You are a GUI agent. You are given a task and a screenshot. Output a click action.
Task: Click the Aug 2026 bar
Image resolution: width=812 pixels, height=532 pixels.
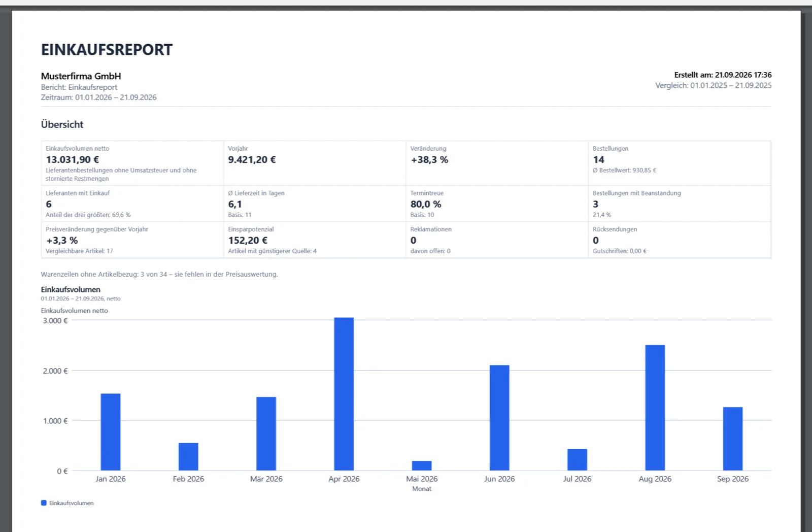(655, 408)
